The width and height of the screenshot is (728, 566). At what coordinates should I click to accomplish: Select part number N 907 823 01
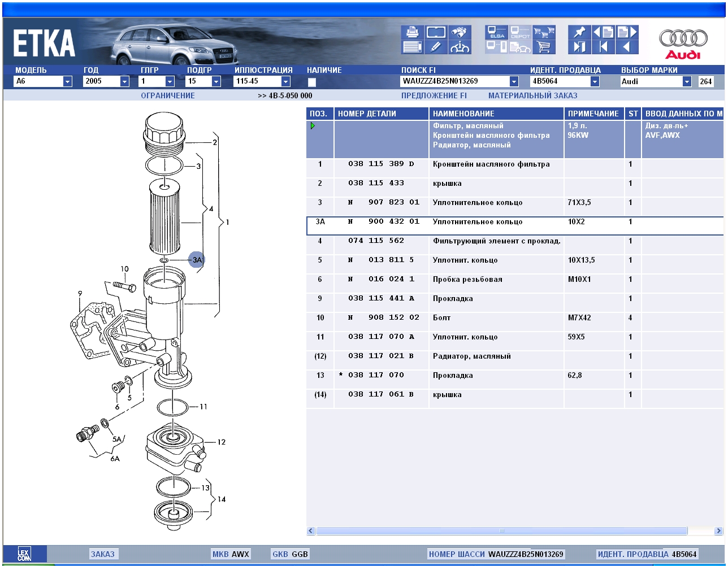tap(384, 203)
